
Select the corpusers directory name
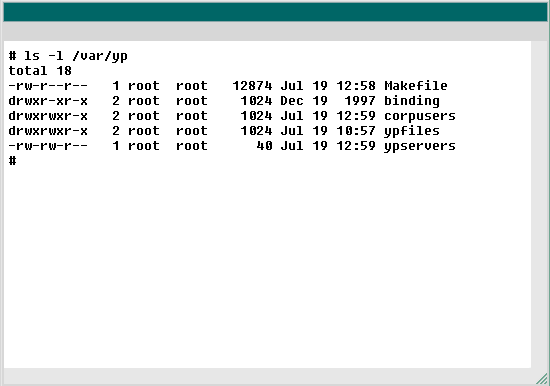(x=420, y=116)
